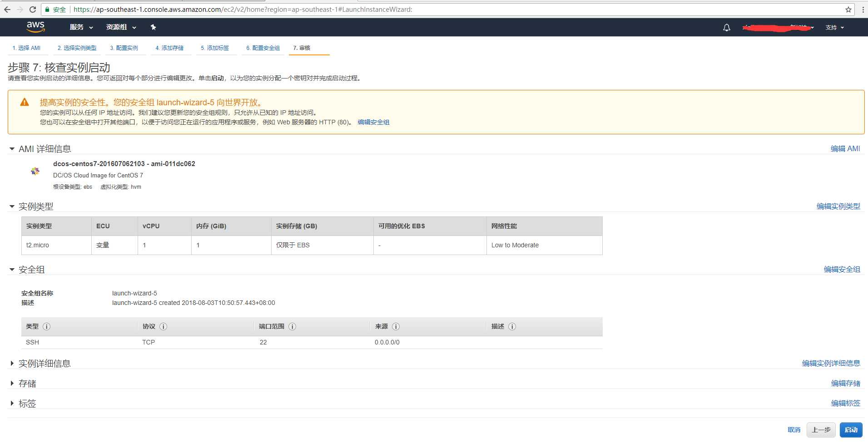Click port range value 22
868x442 pixels.
[263, 342]
